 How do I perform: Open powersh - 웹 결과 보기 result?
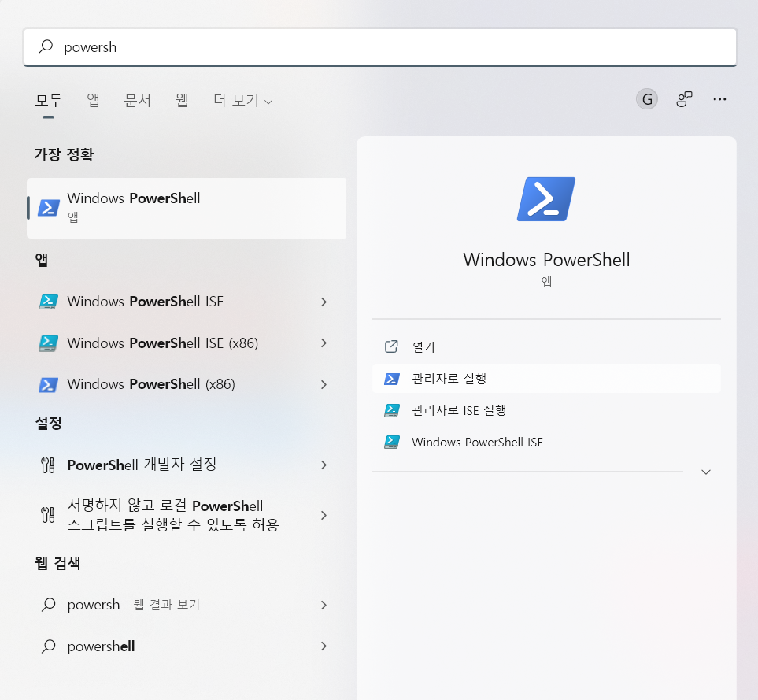pyautogui.click(x=187, y=605)
